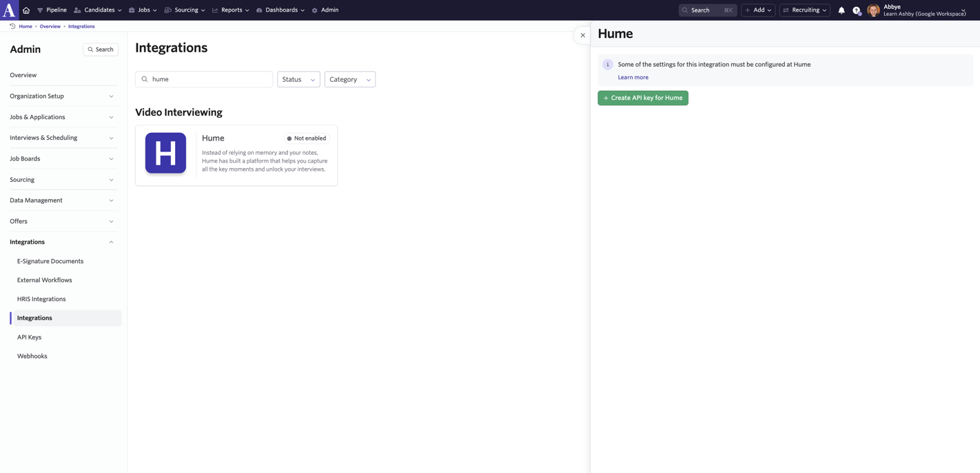Open the Recruiting switcher dropdown

click(x=805, y=10)
